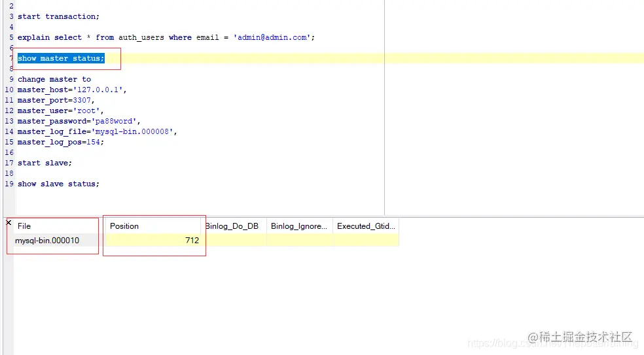
Task: Click the master_log_file='mysql-bin.000008' line
Action: [x=97, y=131]
